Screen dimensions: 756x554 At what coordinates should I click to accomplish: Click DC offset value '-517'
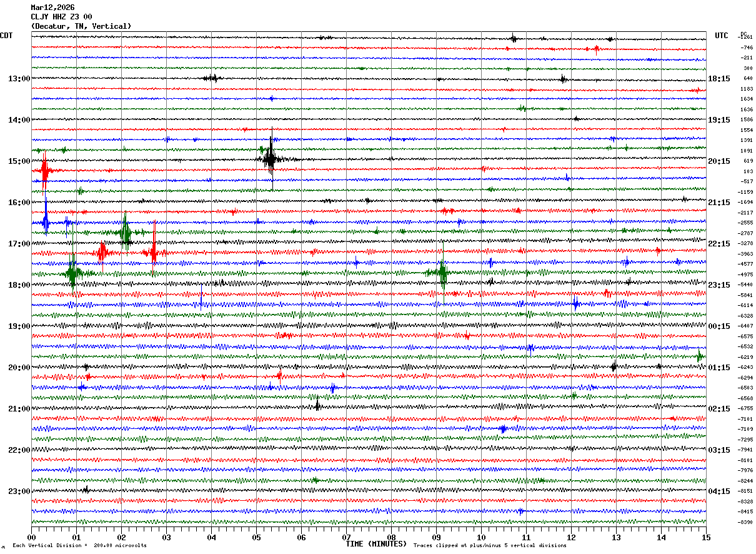pos(747,181)
